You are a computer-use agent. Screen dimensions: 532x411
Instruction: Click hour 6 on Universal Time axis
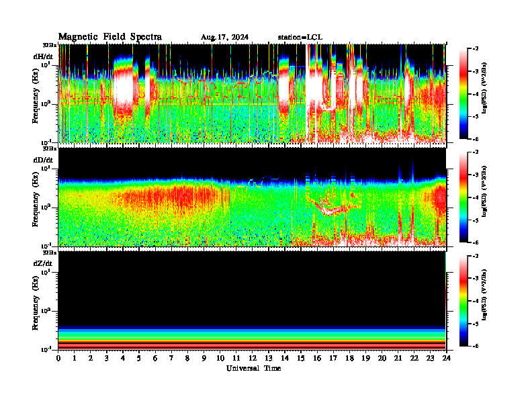click(155, 359)
